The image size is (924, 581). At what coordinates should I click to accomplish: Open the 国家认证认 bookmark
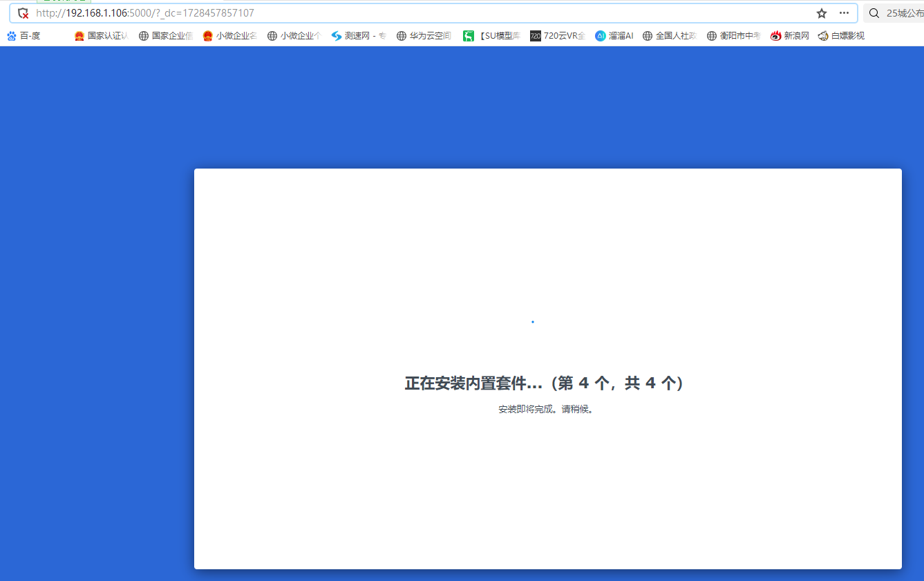click(x=101, y=36)
